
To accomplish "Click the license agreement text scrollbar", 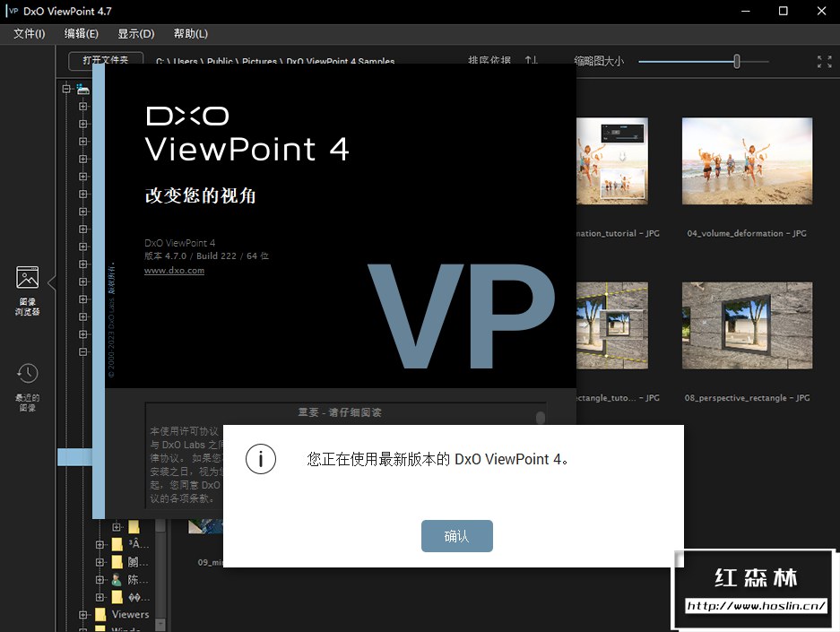I will pyautogui.click(x=541, y=417).
